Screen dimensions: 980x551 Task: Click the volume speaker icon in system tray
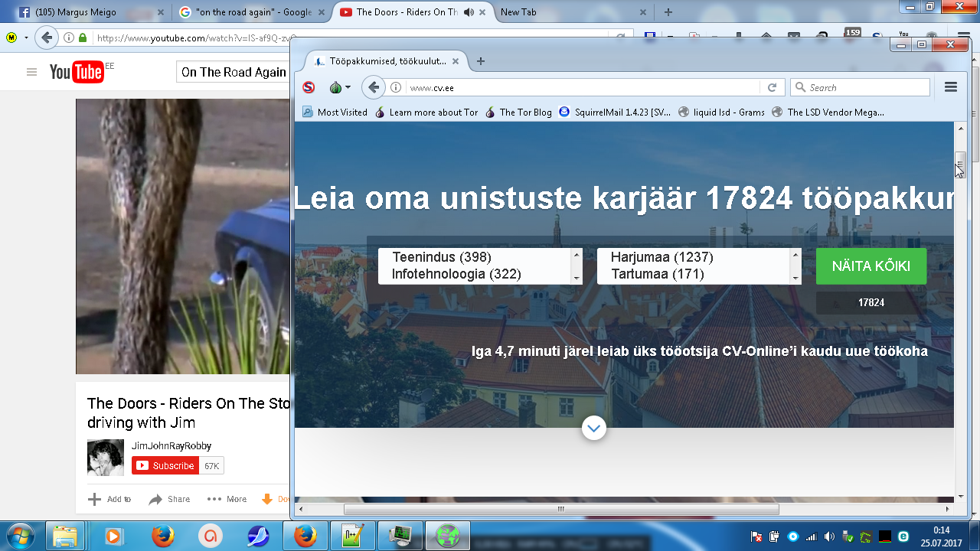point(830,536)
